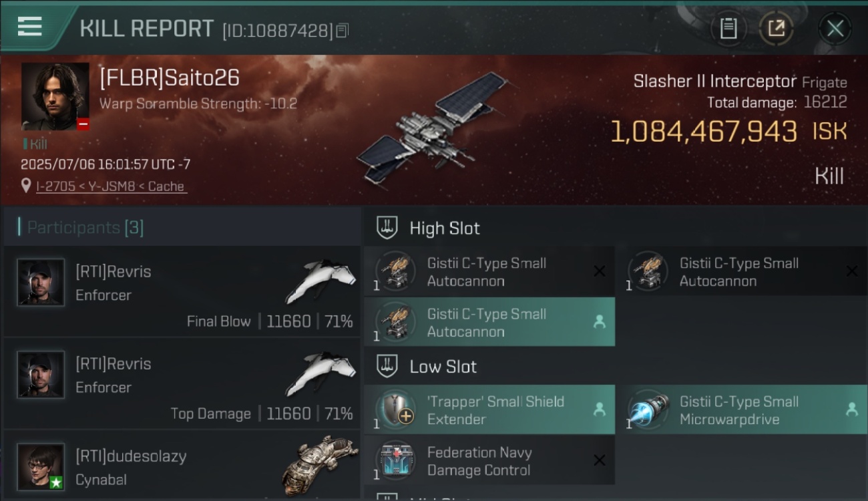Open the dudesolazy Cynabal participant entry
Image resolution: width=868 pixels, height=501 pixels.
click(x=182, y=466)
